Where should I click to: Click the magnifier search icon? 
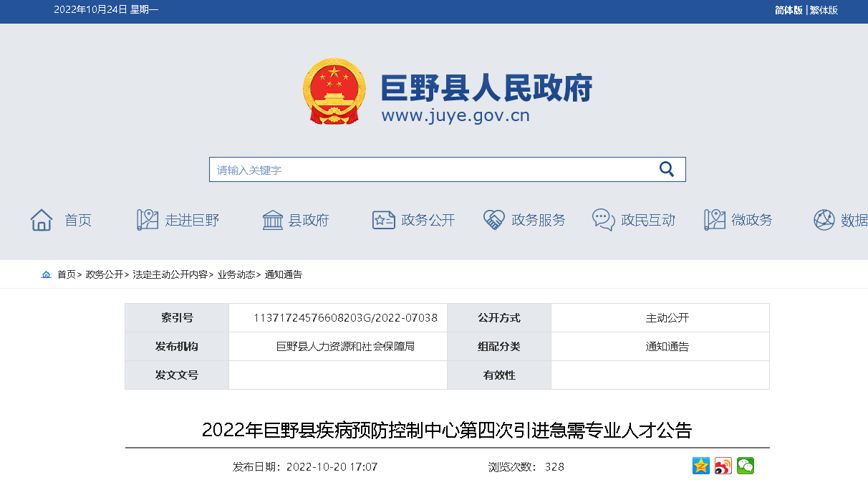(x=667, y=169)
